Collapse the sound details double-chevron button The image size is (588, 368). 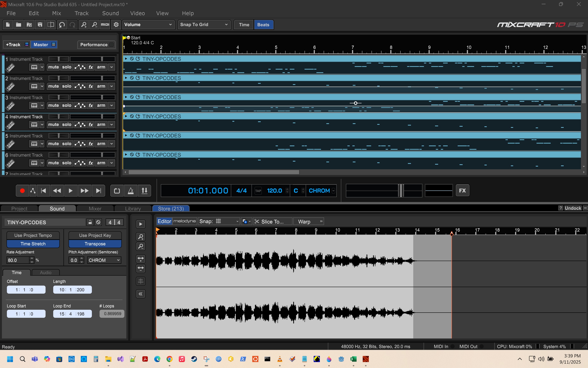(x=141, y=294)
